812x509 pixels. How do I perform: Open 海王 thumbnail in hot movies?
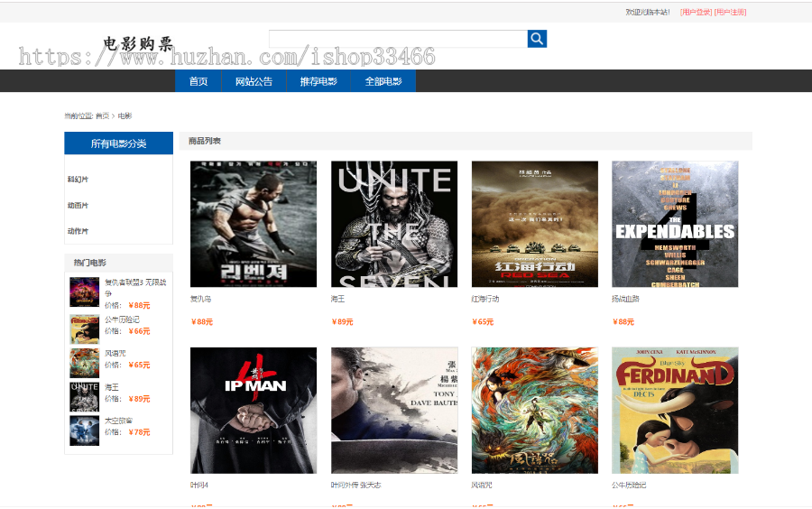pyautogui.click(x=85, y=396)
